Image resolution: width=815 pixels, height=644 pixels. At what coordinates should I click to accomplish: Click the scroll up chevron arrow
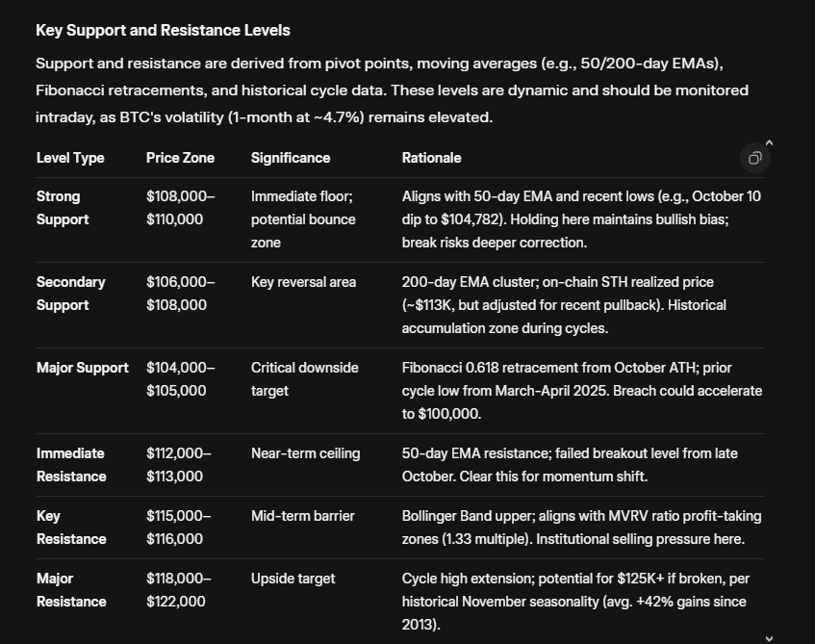coord(769,143)
